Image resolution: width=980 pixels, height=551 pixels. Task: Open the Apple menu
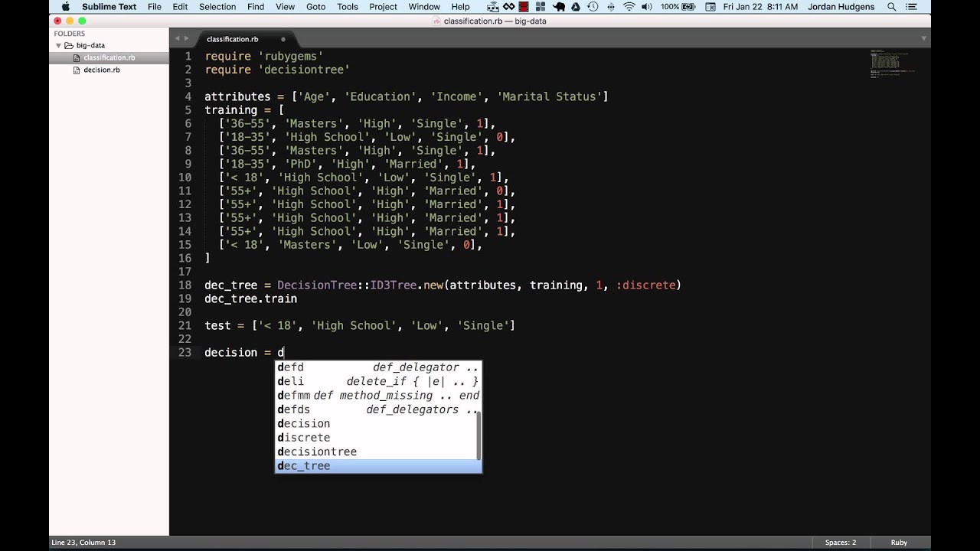point(65,7)
